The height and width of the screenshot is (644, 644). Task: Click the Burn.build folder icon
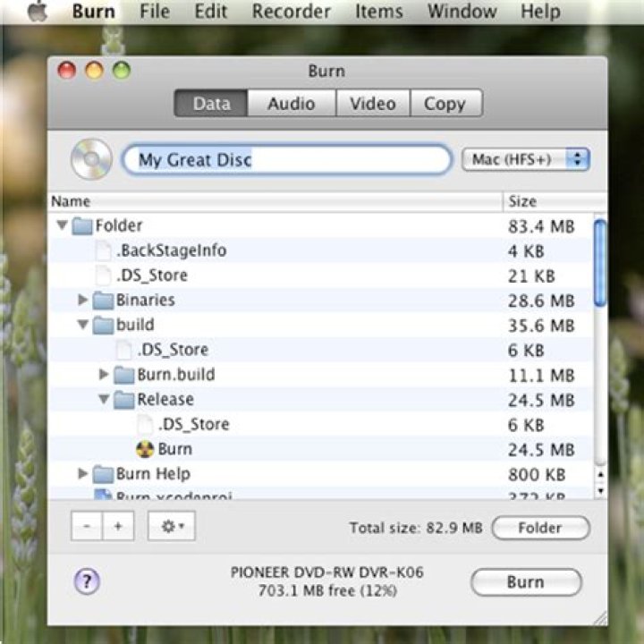(x=124, y=375)
